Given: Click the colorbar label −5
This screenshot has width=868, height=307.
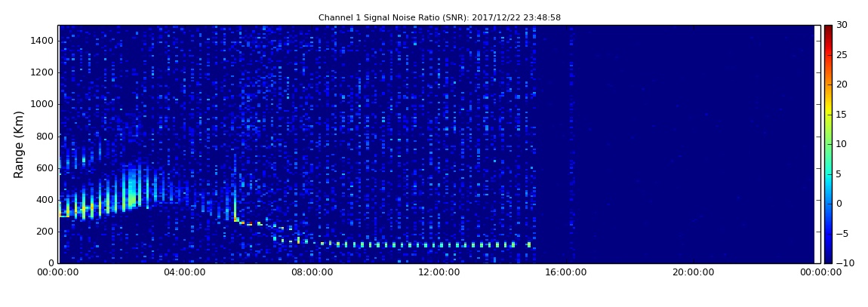Looking at the screenshot, I should point(842,233).
